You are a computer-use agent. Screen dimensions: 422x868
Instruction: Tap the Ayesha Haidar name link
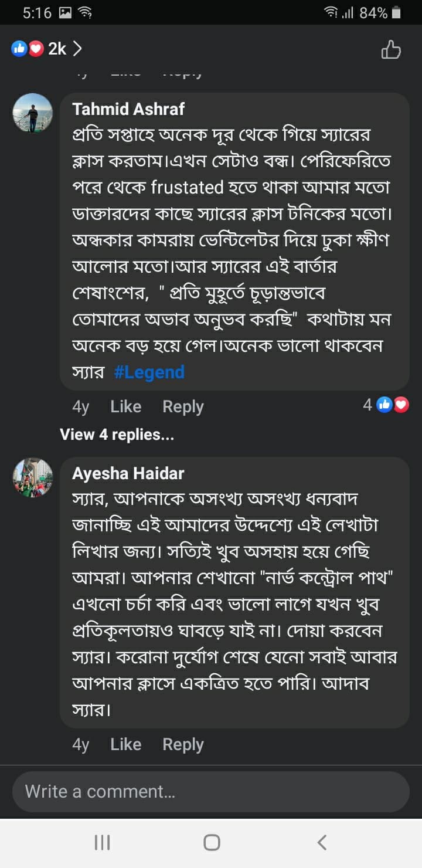[128, 473]
